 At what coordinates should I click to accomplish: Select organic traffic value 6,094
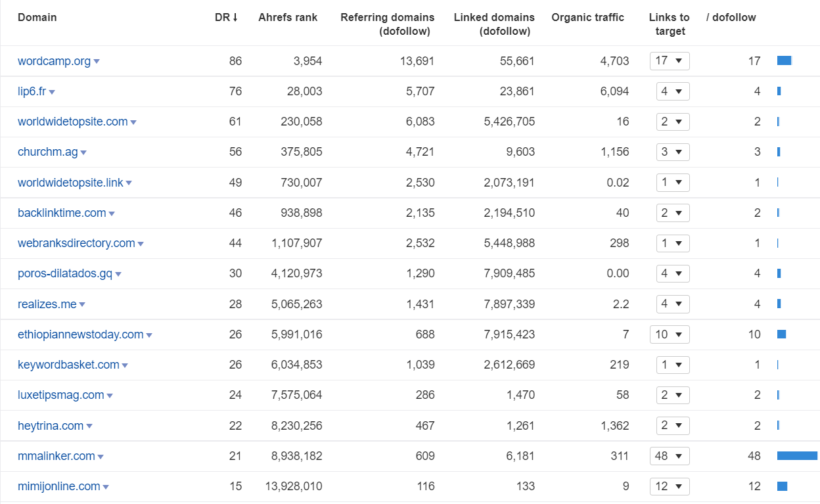[x=614, y=91]
